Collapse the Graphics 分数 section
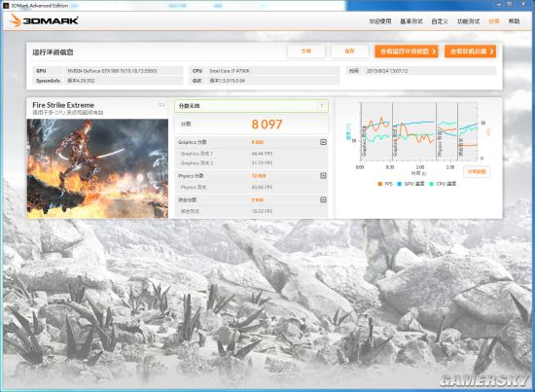 coord(323,142)
